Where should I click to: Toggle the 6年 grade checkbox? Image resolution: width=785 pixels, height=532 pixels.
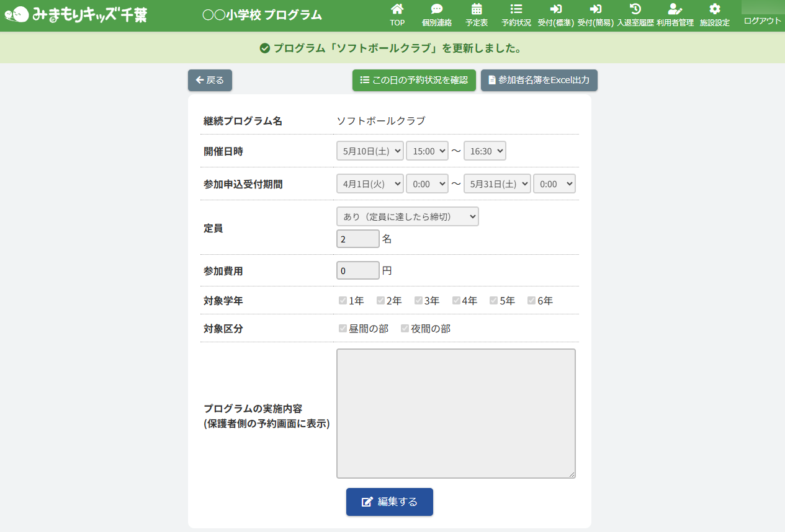[531, 301]
